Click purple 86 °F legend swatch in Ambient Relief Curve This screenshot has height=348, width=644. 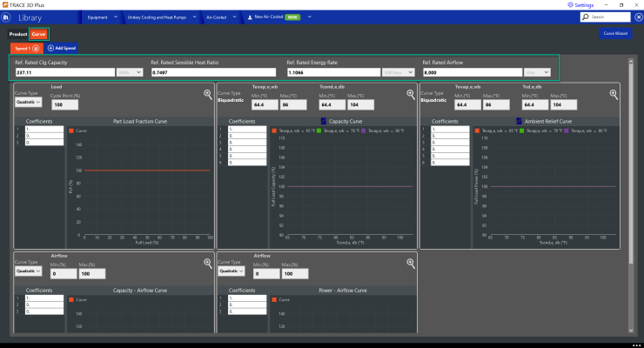click(x=567, y=130)
